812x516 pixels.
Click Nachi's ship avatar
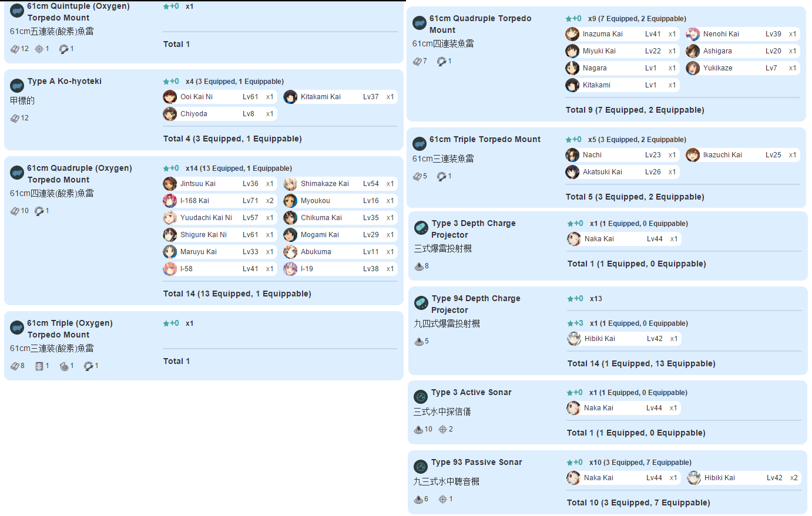point(572,155)
